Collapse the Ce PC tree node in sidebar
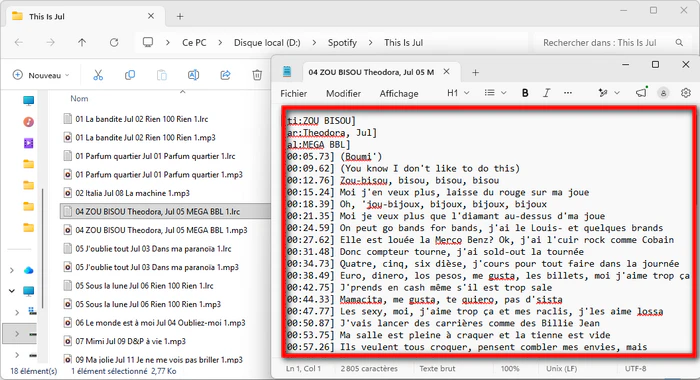Viewport: 700px width, 380px height. [12, 291]
